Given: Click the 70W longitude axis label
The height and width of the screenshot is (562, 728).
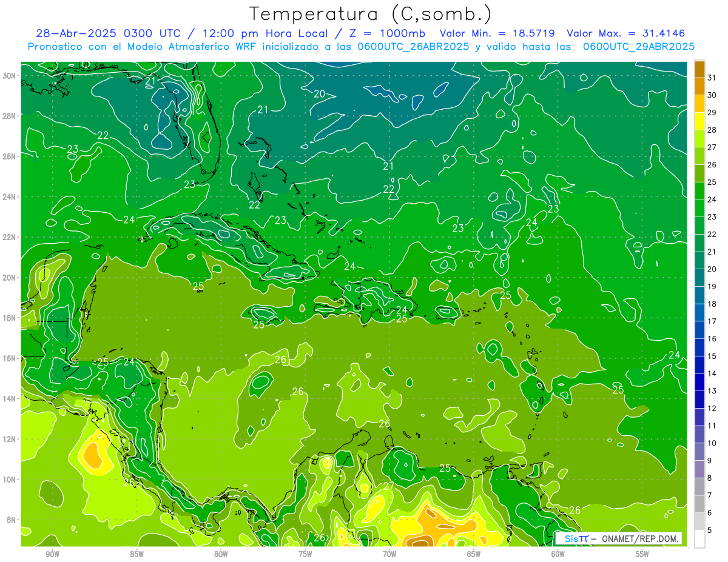Looking at the screenshot, I should coord(389,555).
